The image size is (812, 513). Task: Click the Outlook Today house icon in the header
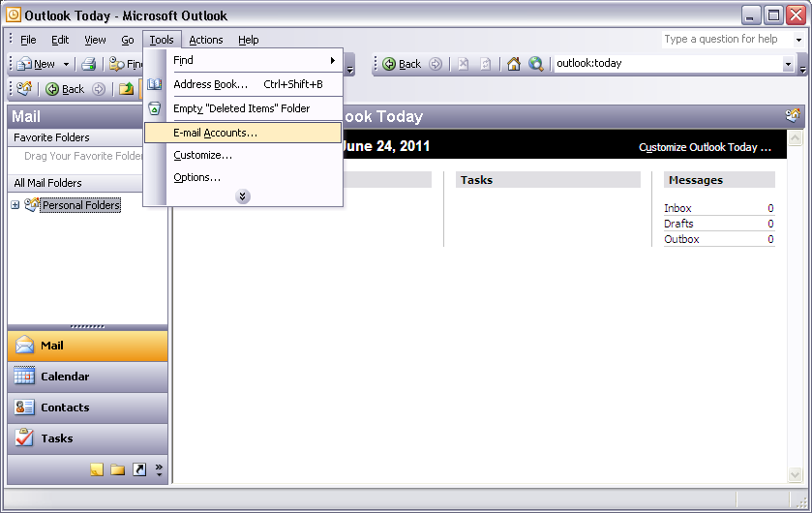[793, 116]
